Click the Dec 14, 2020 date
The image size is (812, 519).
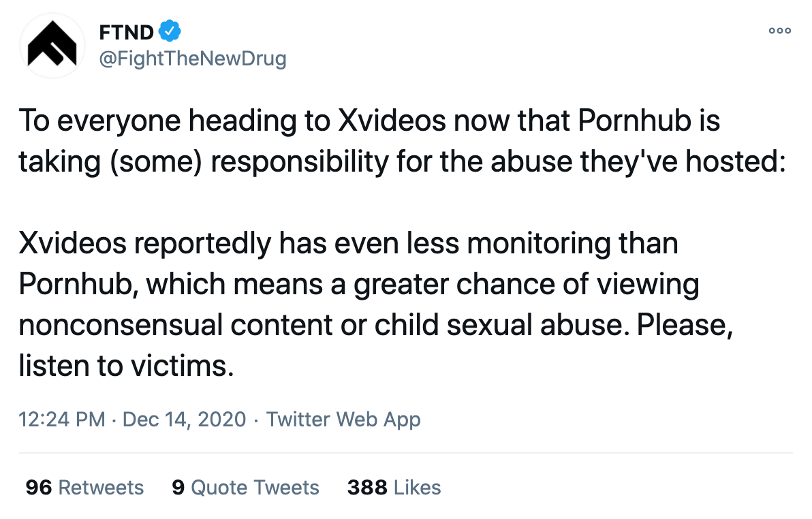185,419
